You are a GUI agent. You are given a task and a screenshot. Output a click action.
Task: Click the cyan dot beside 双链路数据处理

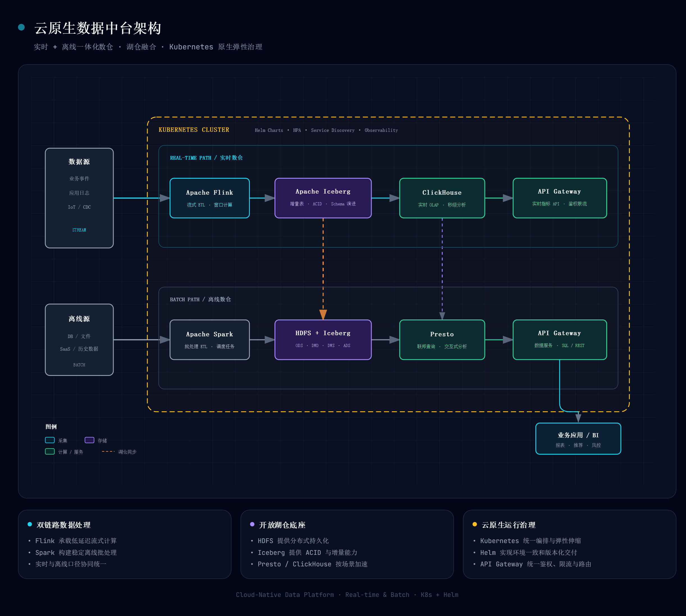30,524
